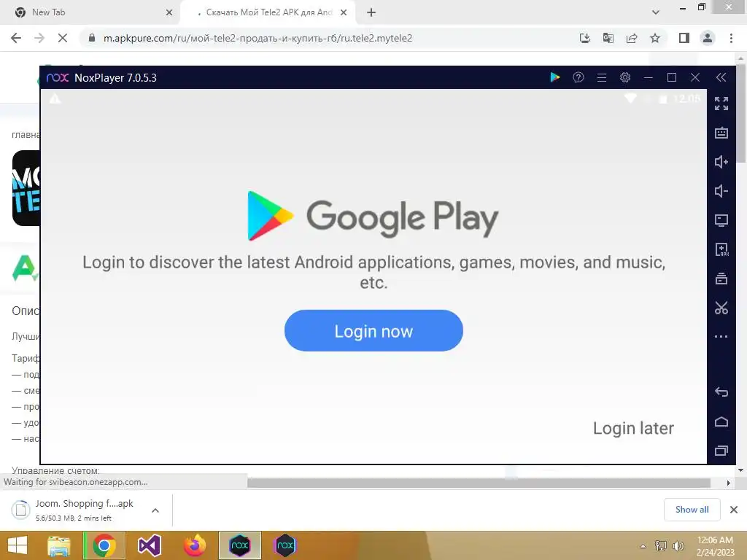Viewport: 747px width, 560px height.
Task: Open Chrome three-dot menu
Action: [731, 38]
